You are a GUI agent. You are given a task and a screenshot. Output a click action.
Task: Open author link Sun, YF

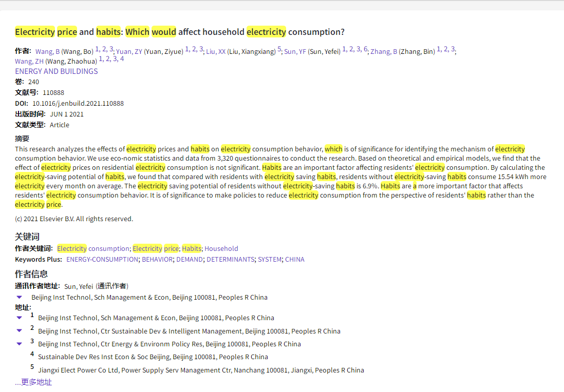click(x=295, y=52)
